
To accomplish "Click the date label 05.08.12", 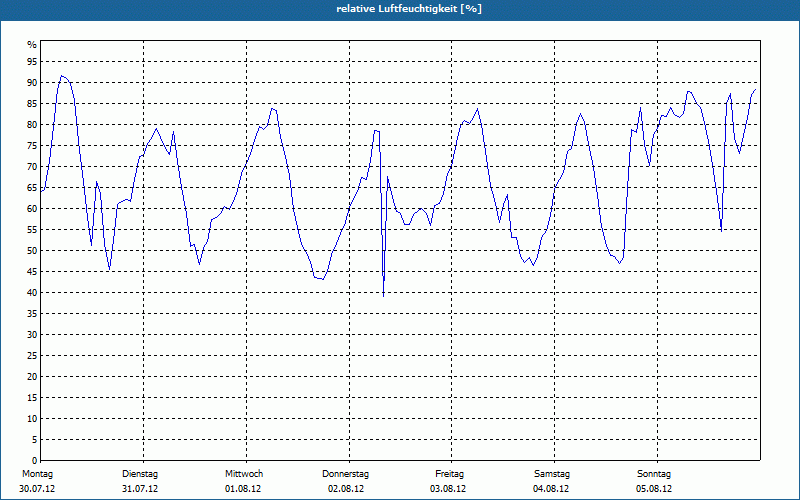I will [654, 489].
